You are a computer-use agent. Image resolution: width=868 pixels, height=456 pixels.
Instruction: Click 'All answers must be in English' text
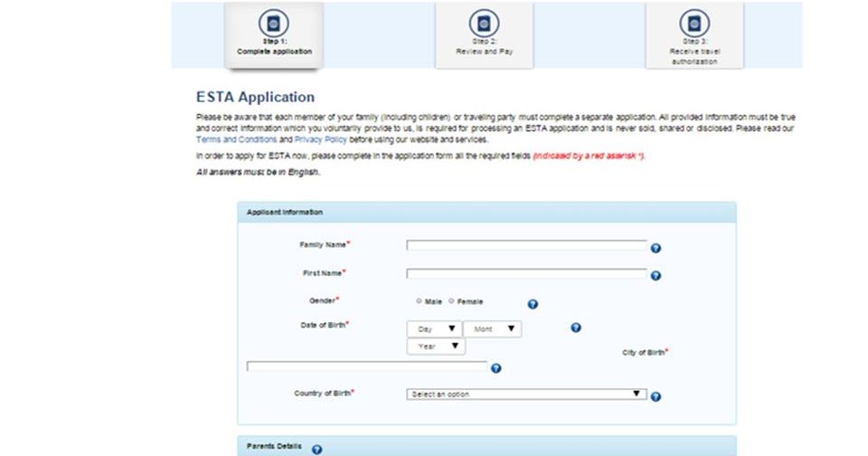click(258, 172)
